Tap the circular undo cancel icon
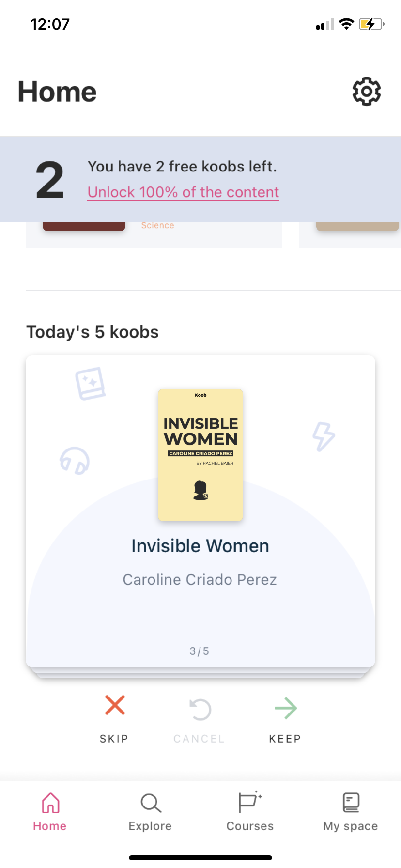Viewport: 401px width, 868px height. pyautogui.click(x=200, y=710)
